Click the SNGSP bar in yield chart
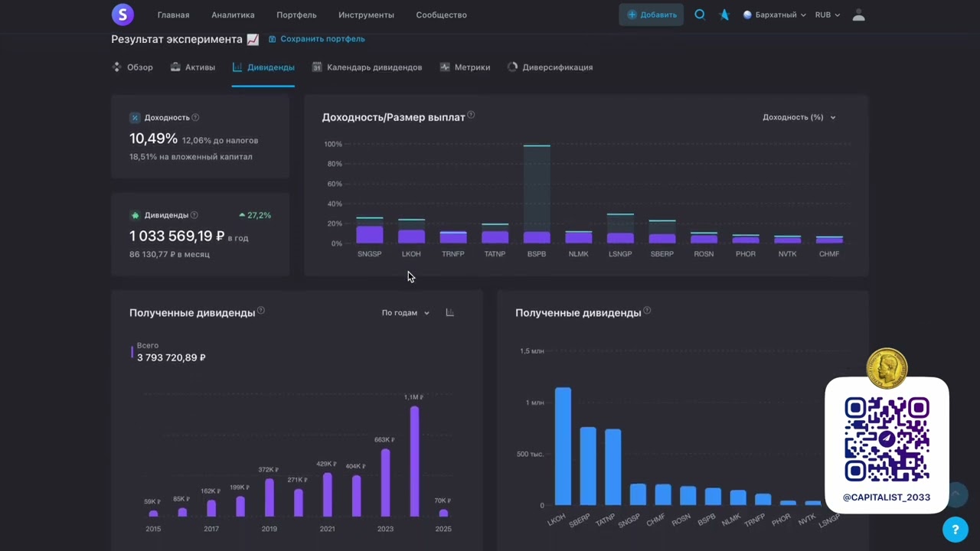Image resolution: width=980 pixels, height=551 pixels. click(x=369, y=231)
